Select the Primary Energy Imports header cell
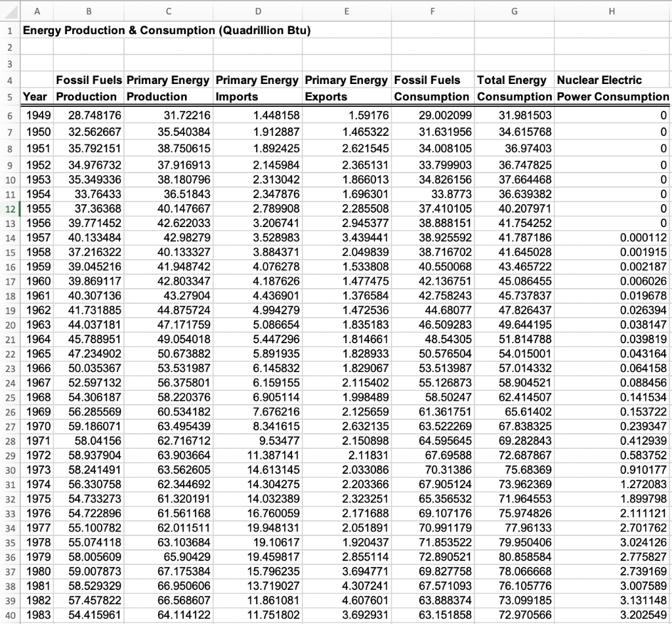 tap(258, 87)
